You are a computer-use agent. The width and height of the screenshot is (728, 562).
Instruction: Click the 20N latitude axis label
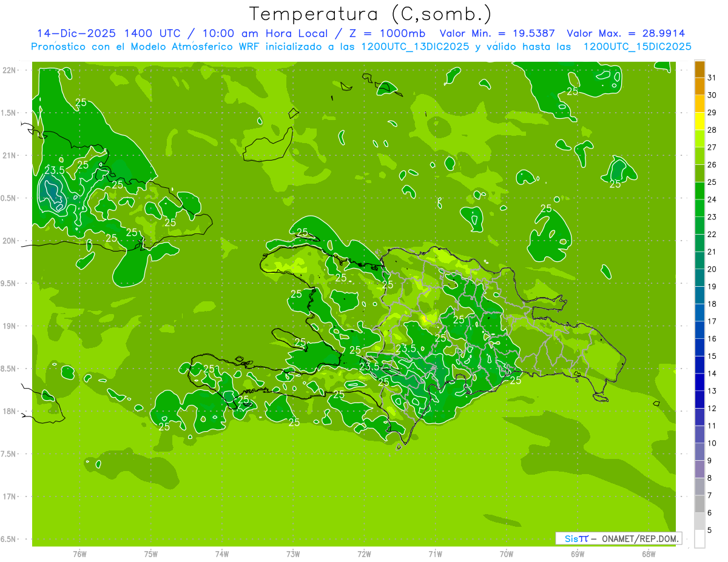10,241
